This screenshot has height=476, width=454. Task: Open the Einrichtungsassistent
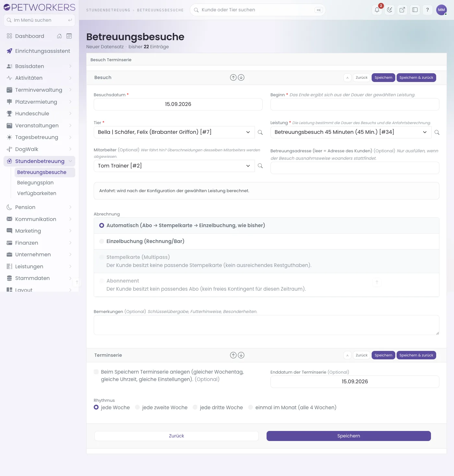pos(39,51)
